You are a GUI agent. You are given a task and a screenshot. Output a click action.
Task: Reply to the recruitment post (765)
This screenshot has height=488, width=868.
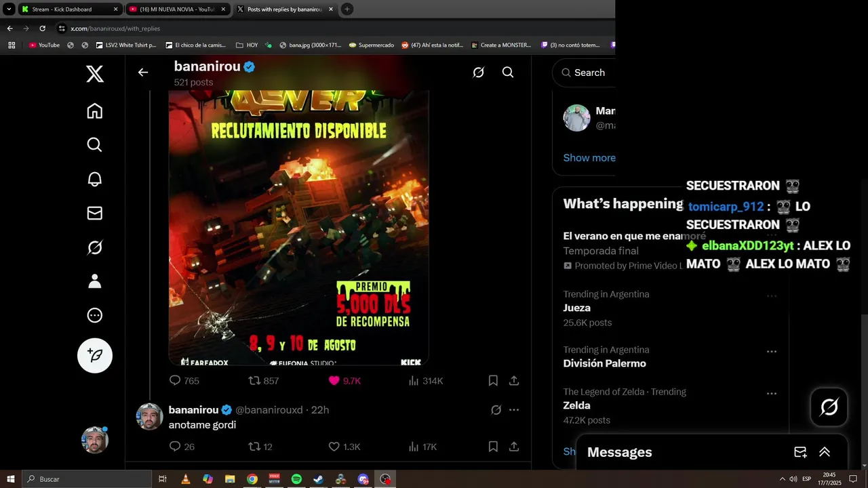[184, 381]
